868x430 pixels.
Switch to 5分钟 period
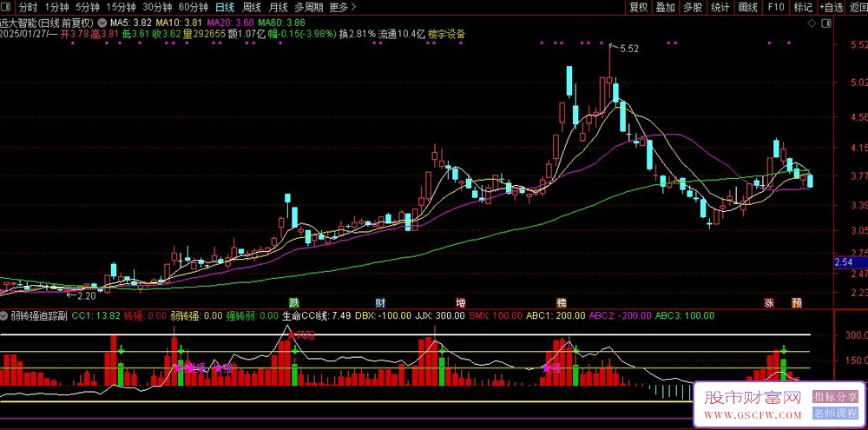[88, 7]
